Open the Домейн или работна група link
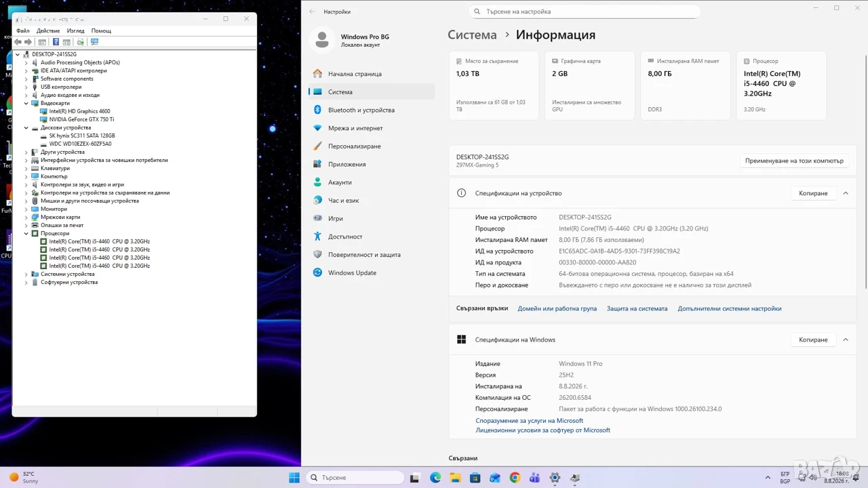Screen dimensions: 868x488 pyautogui.click(x=557, y=308)
